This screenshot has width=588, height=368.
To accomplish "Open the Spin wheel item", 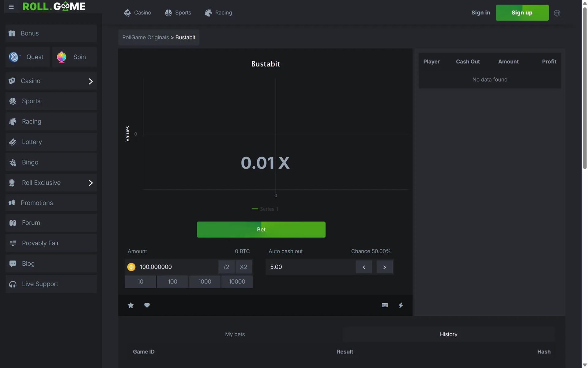I will [x=74, y=57].
